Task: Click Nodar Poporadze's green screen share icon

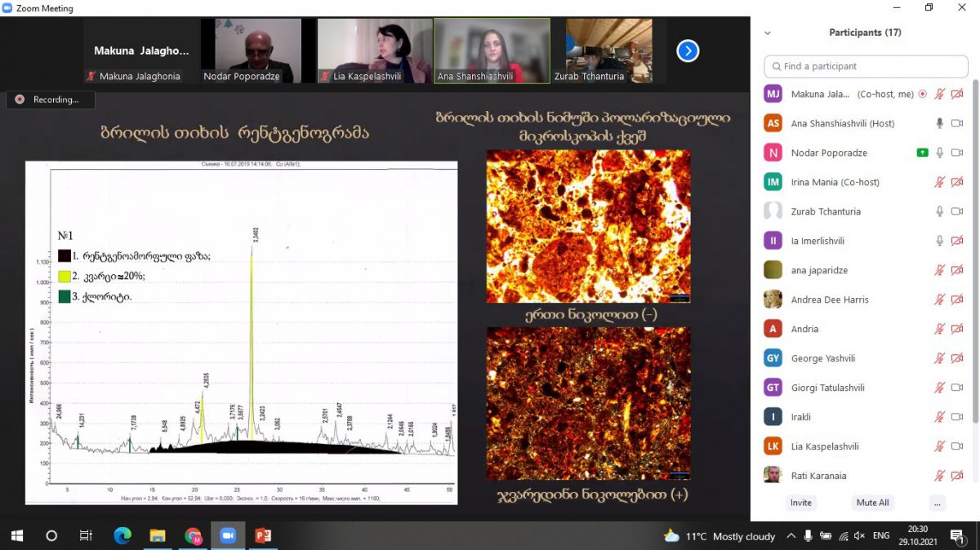Action: [x=922, y=153]
